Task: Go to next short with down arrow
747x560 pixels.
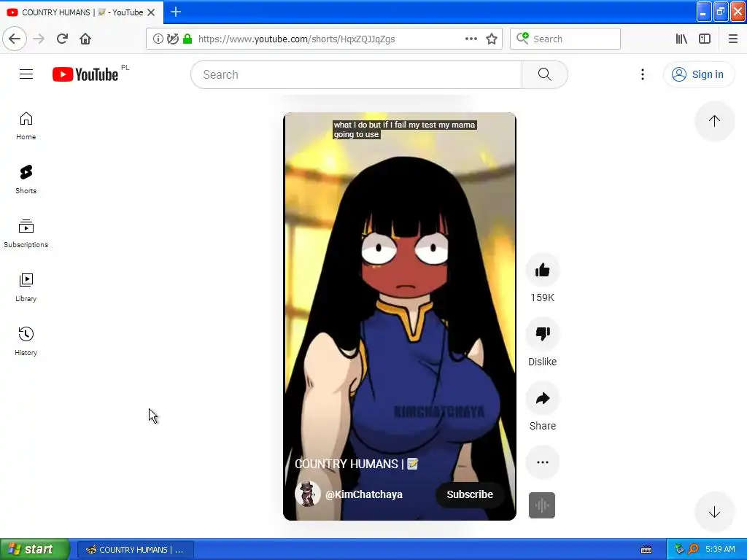Action: 714,513
